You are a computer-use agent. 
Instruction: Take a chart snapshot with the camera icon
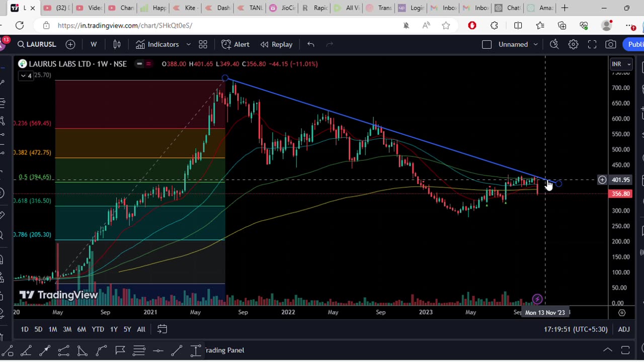pos(611,44)
